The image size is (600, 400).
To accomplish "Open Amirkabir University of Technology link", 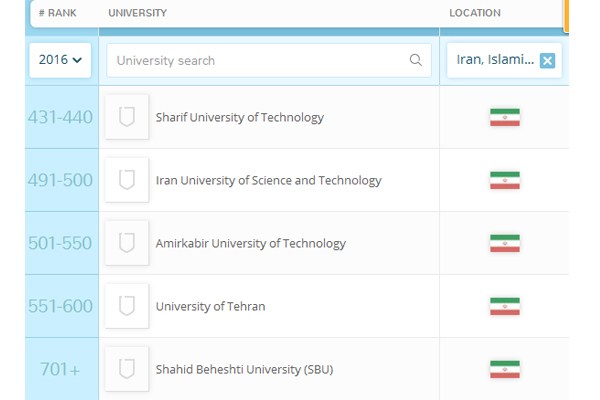I will click(251, 243).
